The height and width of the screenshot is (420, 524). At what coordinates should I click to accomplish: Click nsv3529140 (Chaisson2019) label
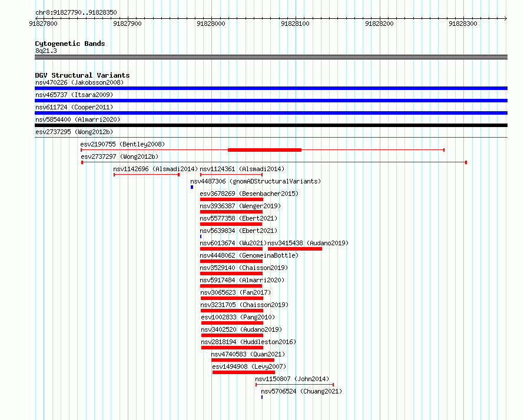coord(244,268)
